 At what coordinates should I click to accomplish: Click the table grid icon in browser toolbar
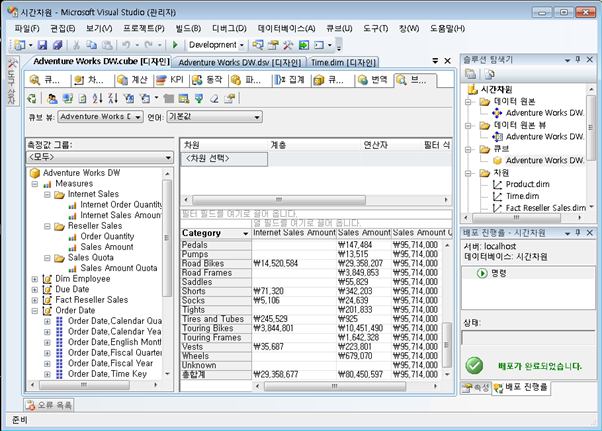(x=184, y=99)
